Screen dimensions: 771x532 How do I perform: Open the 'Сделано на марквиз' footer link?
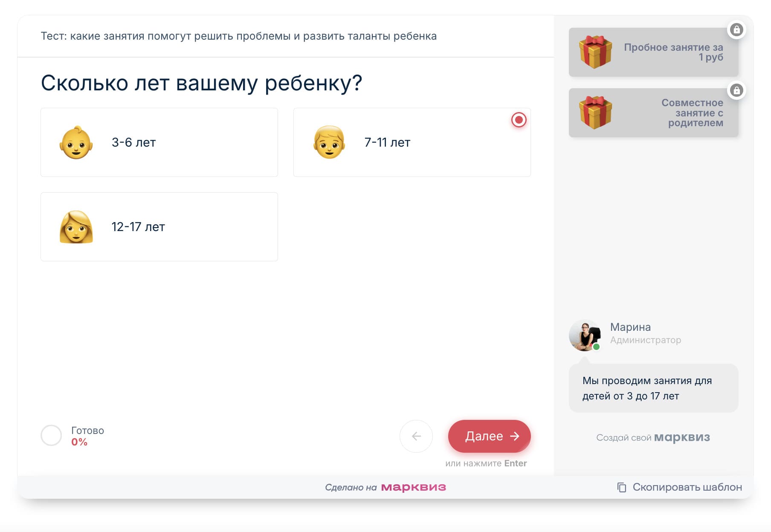(386, 486)
